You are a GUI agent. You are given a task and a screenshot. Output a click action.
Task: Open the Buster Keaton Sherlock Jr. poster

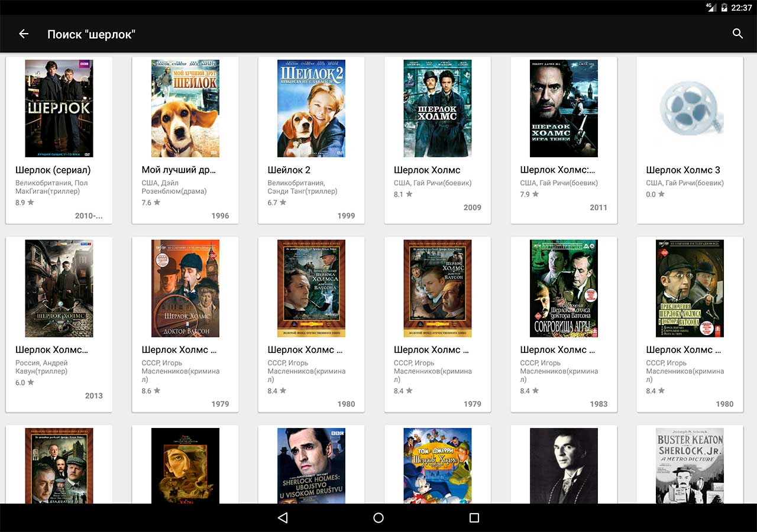pos(690,466)
